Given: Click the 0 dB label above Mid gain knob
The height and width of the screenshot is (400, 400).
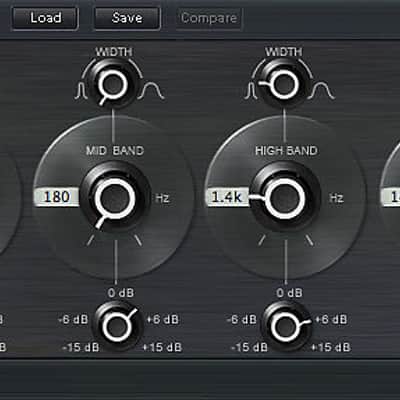Looking at the screenshot, I should 121,293.
